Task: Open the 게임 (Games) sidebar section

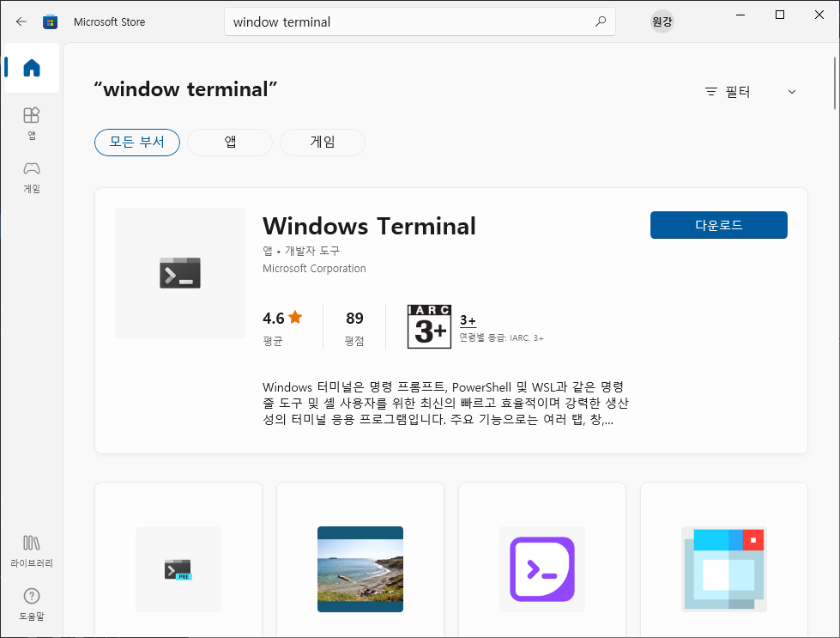Action: [32, 177]
